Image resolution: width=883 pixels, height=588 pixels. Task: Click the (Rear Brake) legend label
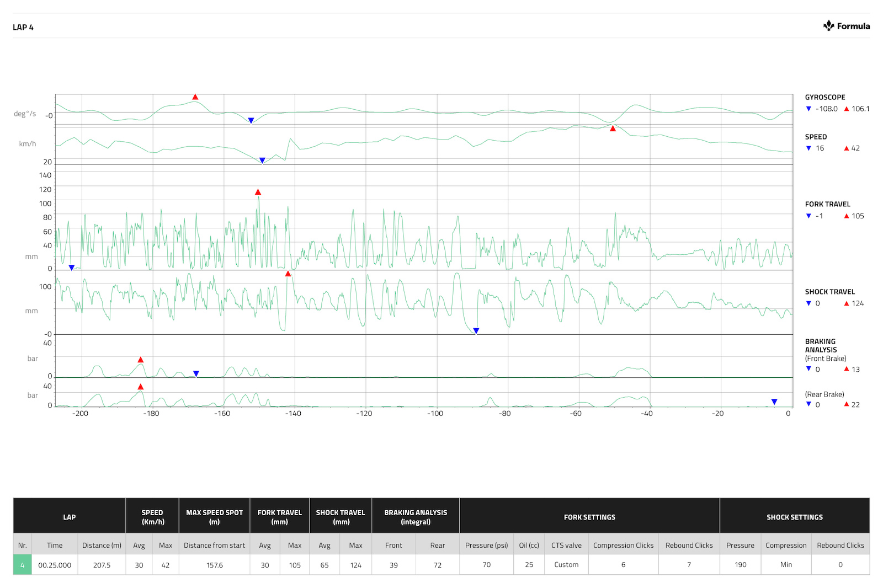[825, 394]
